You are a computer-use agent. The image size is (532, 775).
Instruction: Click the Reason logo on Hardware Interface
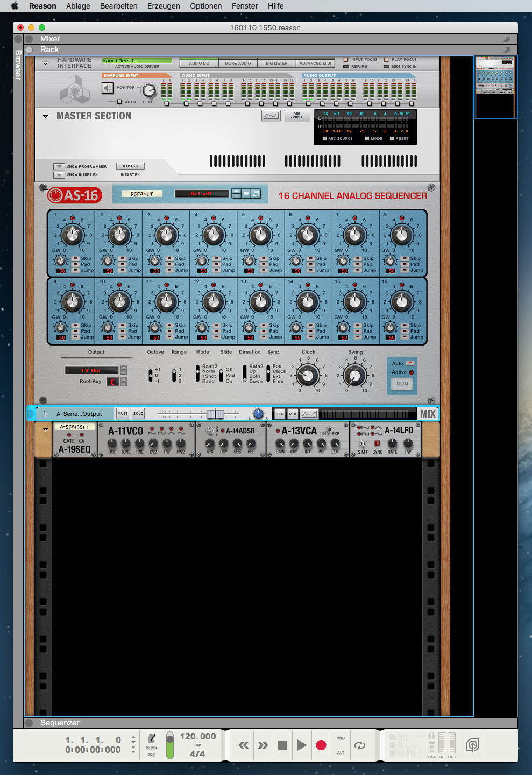tap(75, 90)
